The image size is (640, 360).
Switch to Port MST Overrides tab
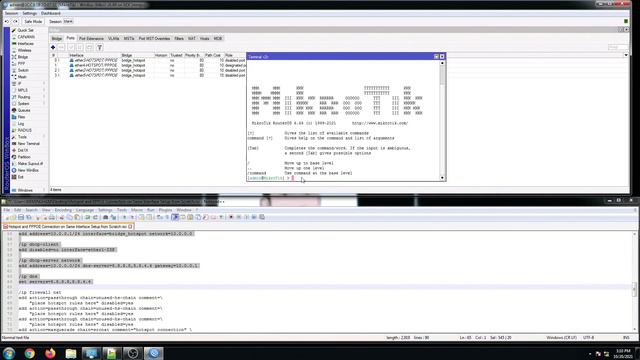pyautogui.click(x=154, y=38)
